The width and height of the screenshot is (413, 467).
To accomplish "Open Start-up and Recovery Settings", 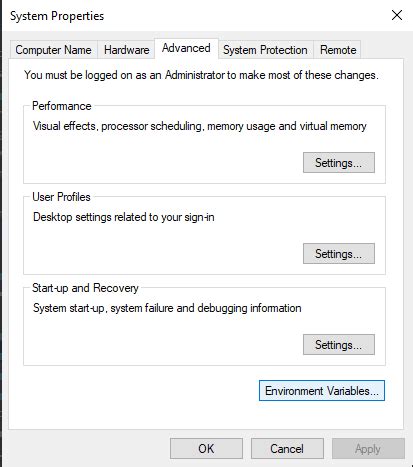I will pyautogui.click(x=339, y=345).
